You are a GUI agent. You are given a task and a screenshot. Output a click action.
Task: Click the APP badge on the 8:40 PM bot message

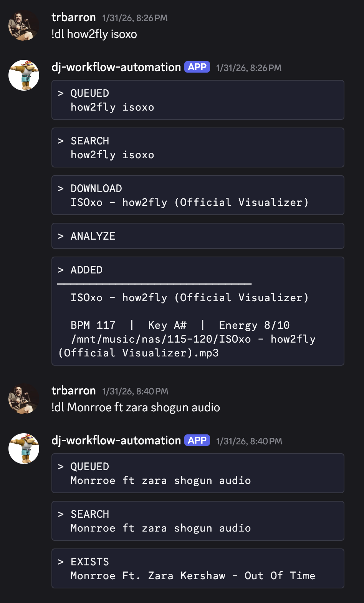coord(197,440)
